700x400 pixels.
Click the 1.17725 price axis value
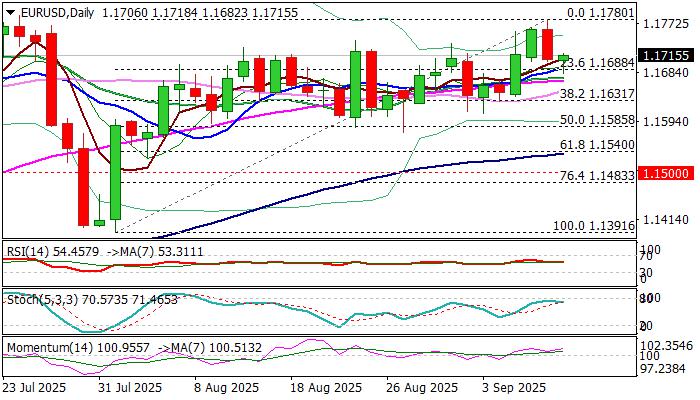click(x=664, y=23)
